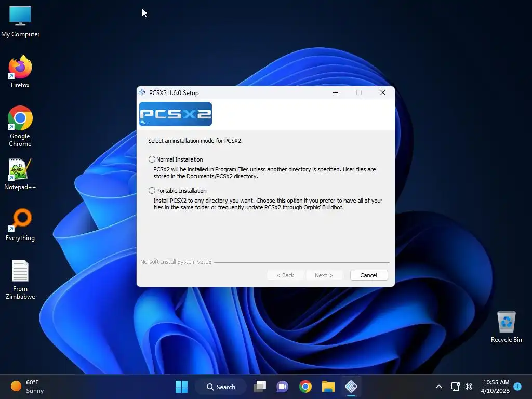
Task: Select the Google Chrome desktop shortcut
Action: tap(20, 126)
